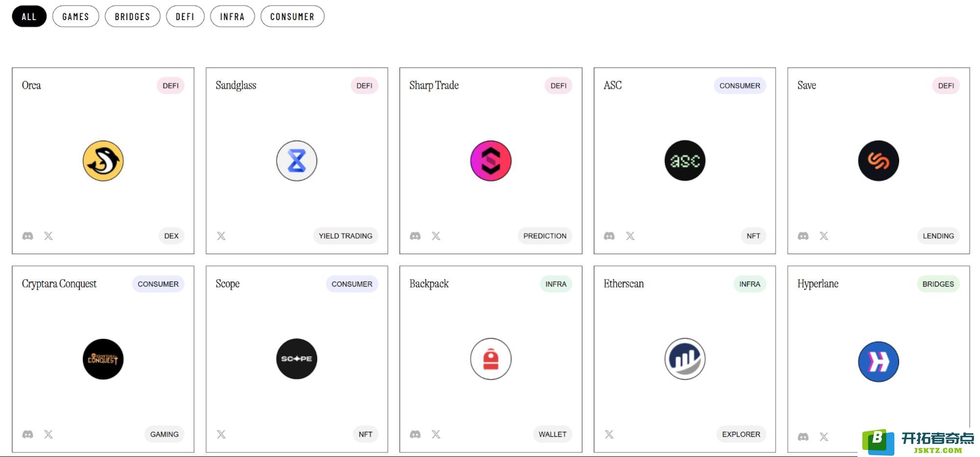Open ASC's X (Twitter) icon
The width and height of the screenshot is (980, 457).
coord(630,236)
